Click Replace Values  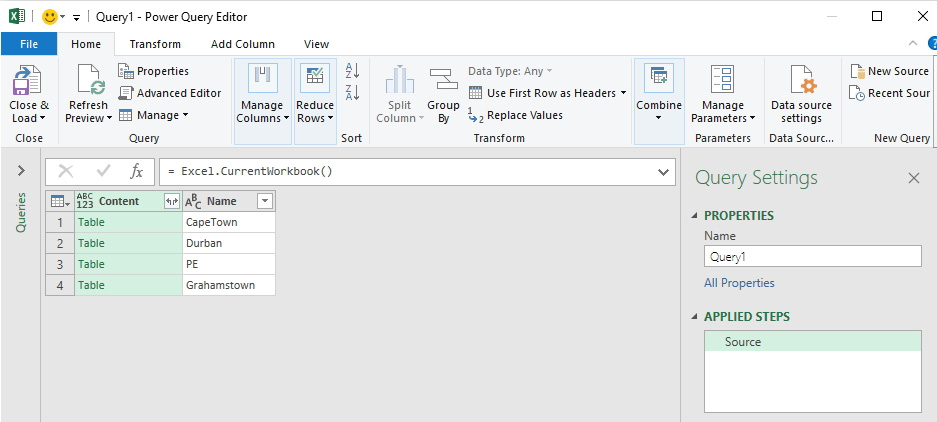point(515,115)
